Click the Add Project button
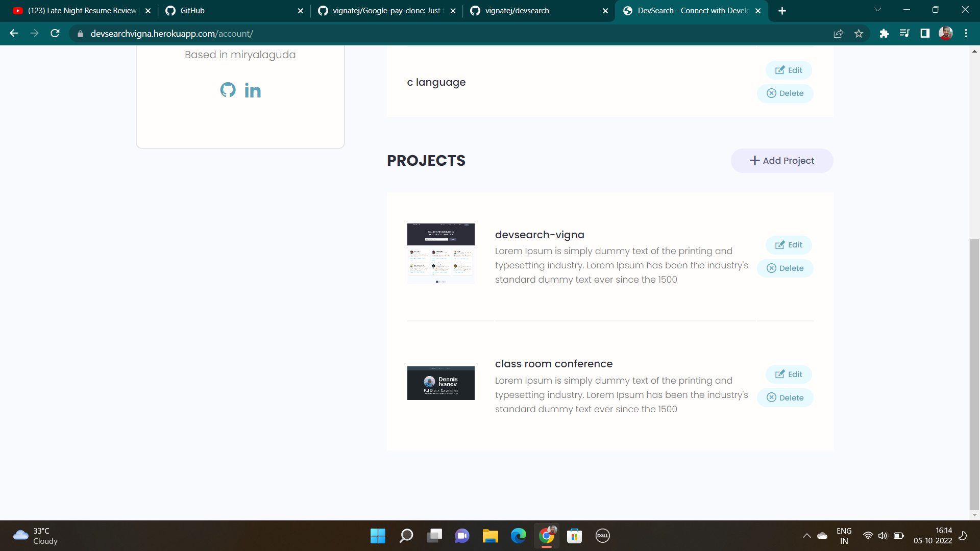Image resolution: width=980 pixels, height=551 pixels. pyautogui.click(x=782, y=160)
